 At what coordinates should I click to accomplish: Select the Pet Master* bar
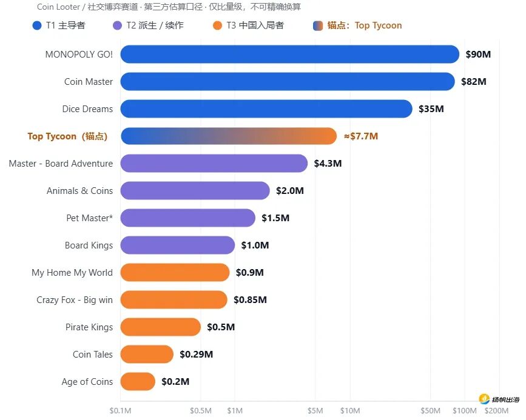[x=188, y=218]
